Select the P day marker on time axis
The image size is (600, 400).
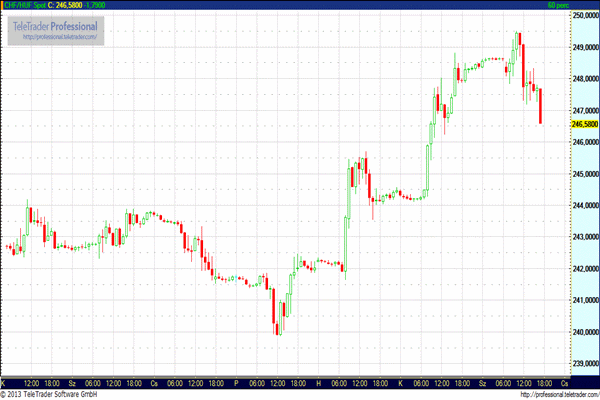tap(236, 383)
